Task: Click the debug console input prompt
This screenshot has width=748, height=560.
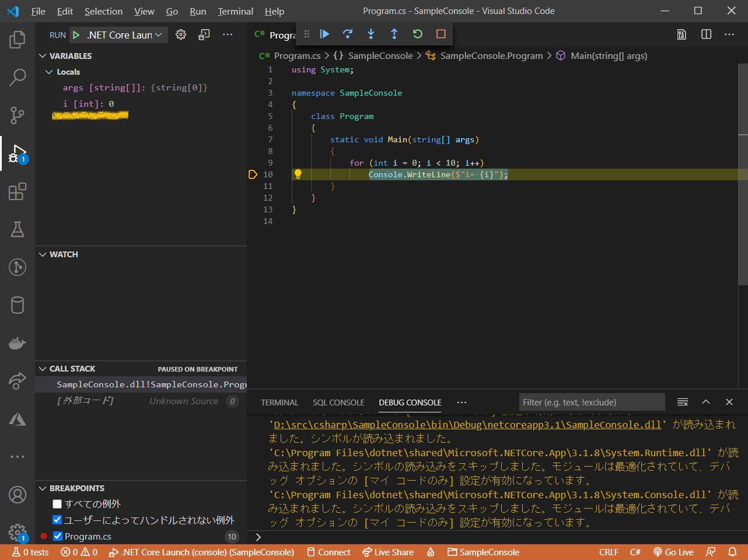Action: 502,537
